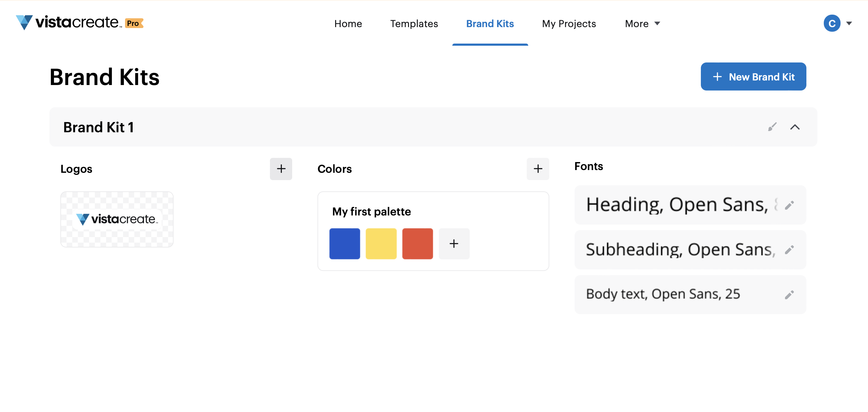This screenshot has width=868, height=412.
Task: Click the Body text, Open Sans, 25 row
Action: pyautogui.click(x=690, y=295)
